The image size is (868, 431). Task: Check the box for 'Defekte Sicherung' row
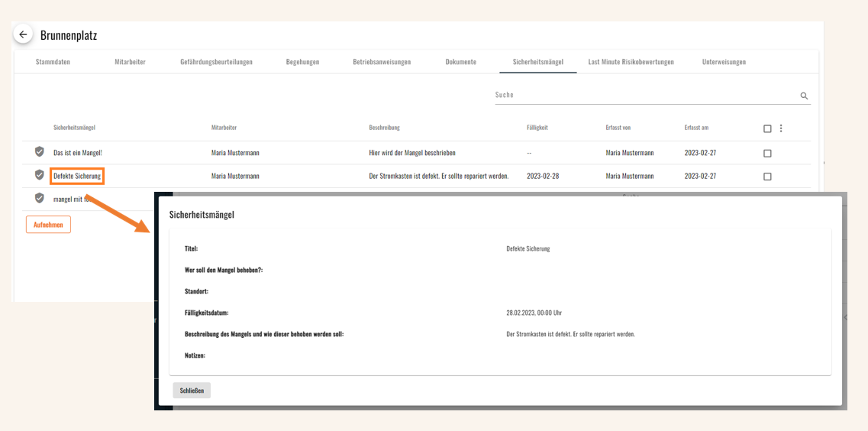point(766,177)
